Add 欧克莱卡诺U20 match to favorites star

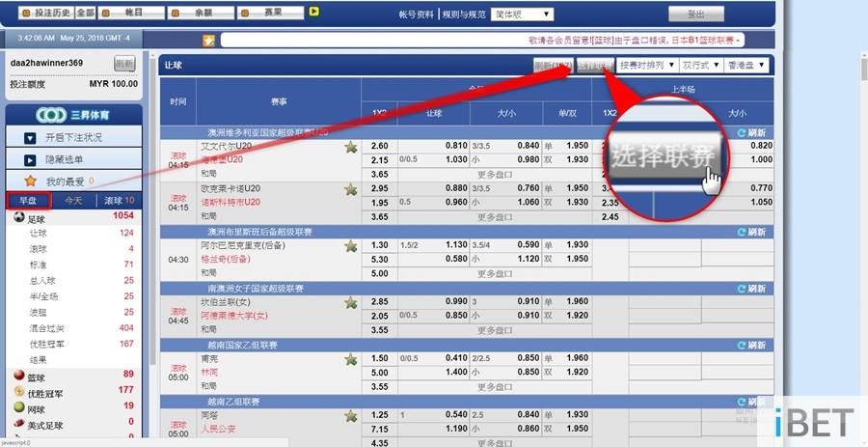coord(350,189)
